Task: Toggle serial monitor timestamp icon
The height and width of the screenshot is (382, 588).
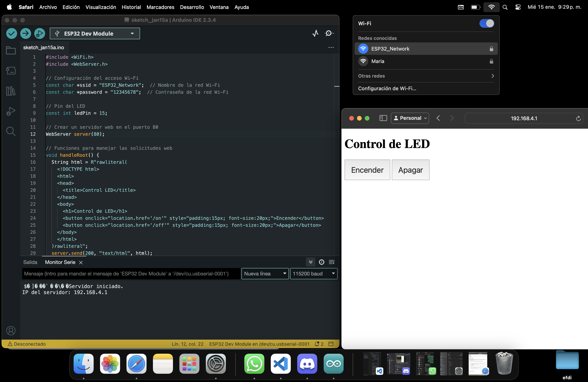Action: pyautogui.click(x=321, y=262)
